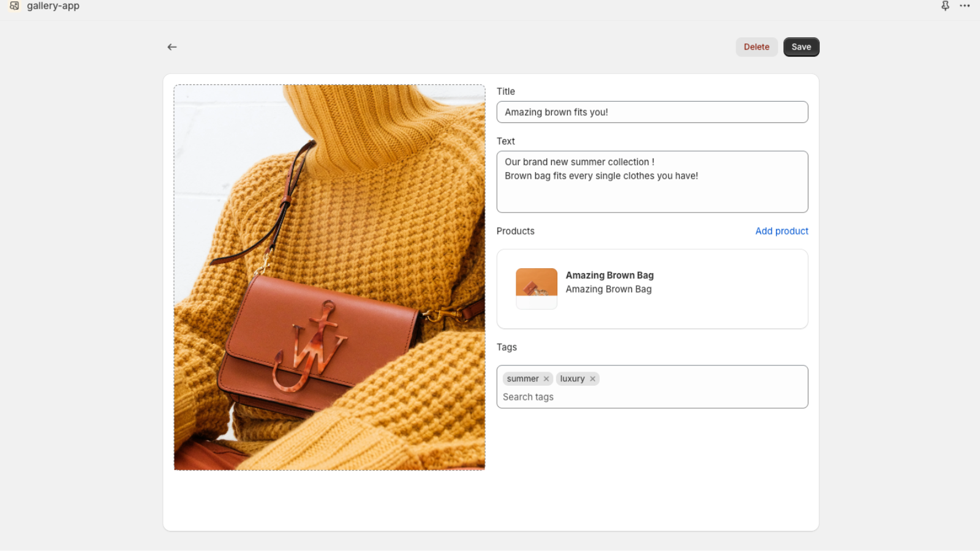This screenshot has height=551, width=980.
Task: Focus the Title input field
Action: click(x=652, y=112)
